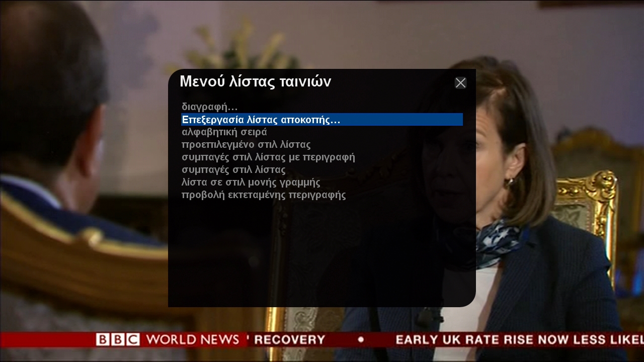The height and width of the screenshot is (362, 644).
Task: Pick συμπαγές στιλ λίστας με περιγραφή
Action: pos(322,157)
